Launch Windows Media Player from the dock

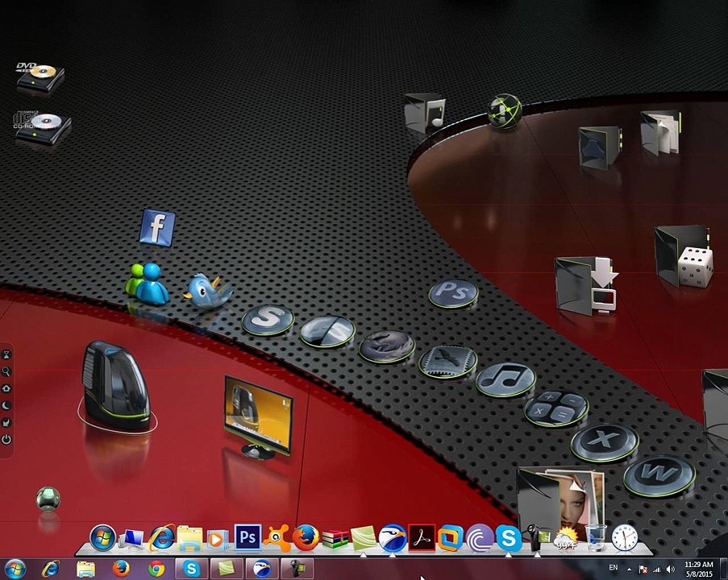pyautogui.click(x=218, y=539)
